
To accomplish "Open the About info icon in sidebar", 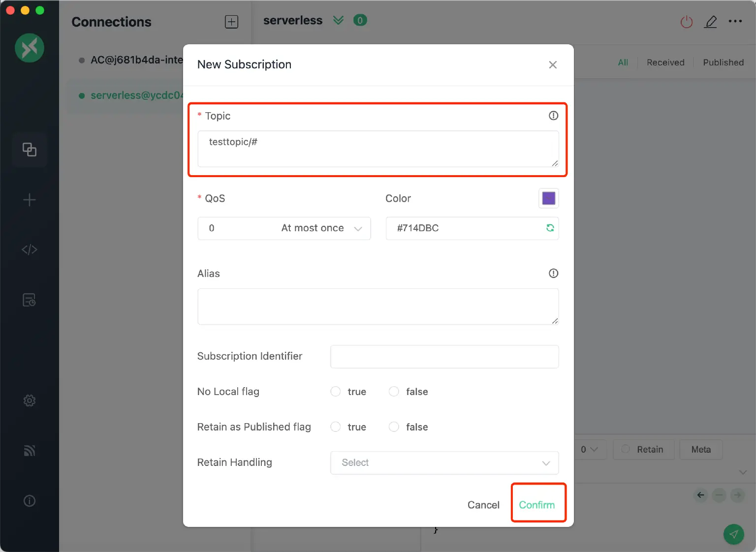I will [30, 500].
